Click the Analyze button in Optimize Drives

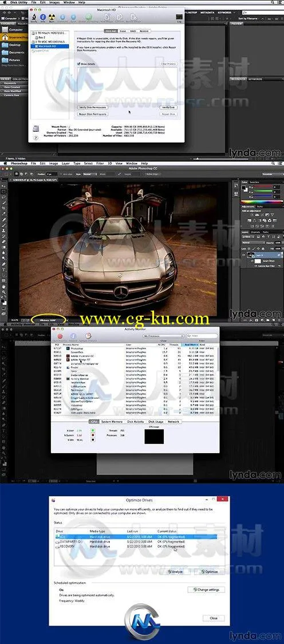(175, 571)
